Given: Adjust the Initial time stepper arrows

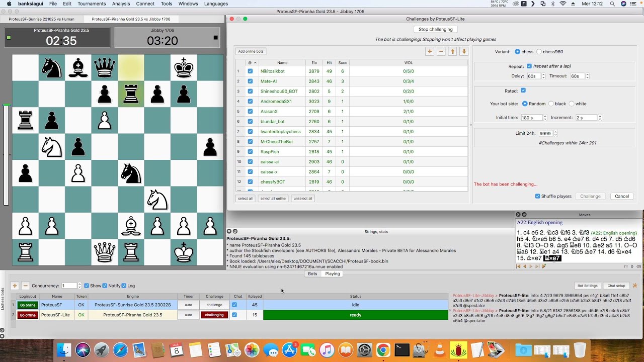Looking at the screenshot, I should tap(545, 118).
